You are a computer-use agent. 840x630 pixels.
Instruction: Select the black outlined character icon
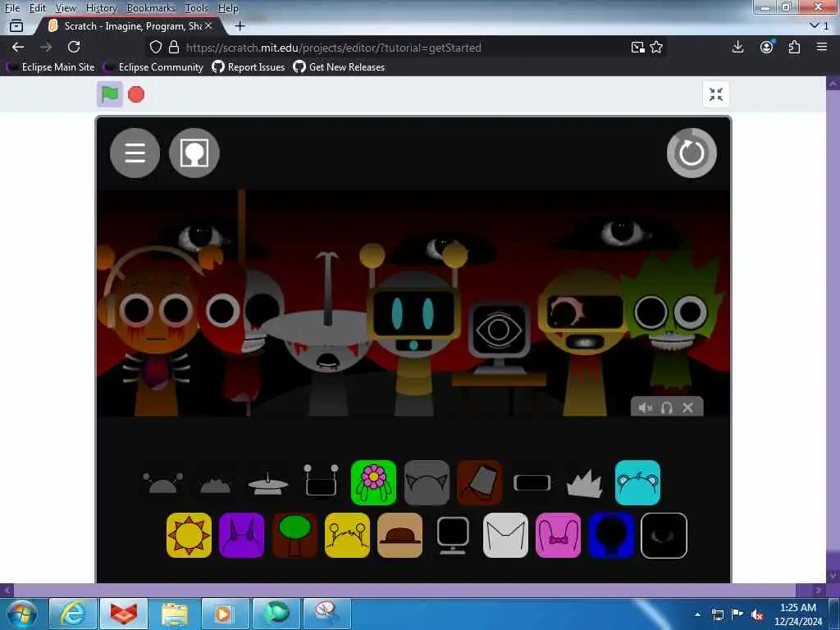point(664,535)
